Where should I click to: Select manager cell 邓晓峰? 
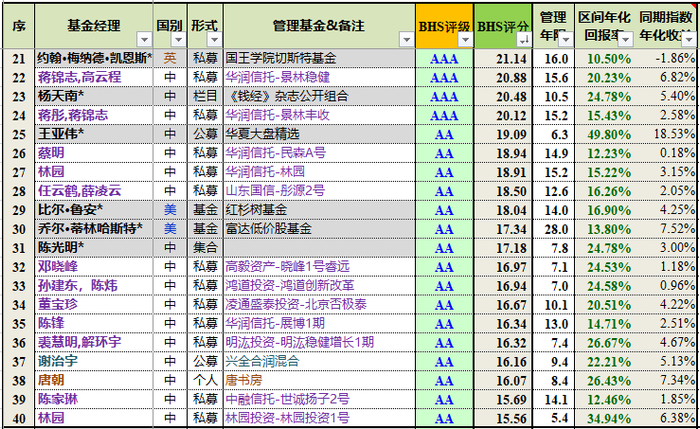(x=94, y=267)
